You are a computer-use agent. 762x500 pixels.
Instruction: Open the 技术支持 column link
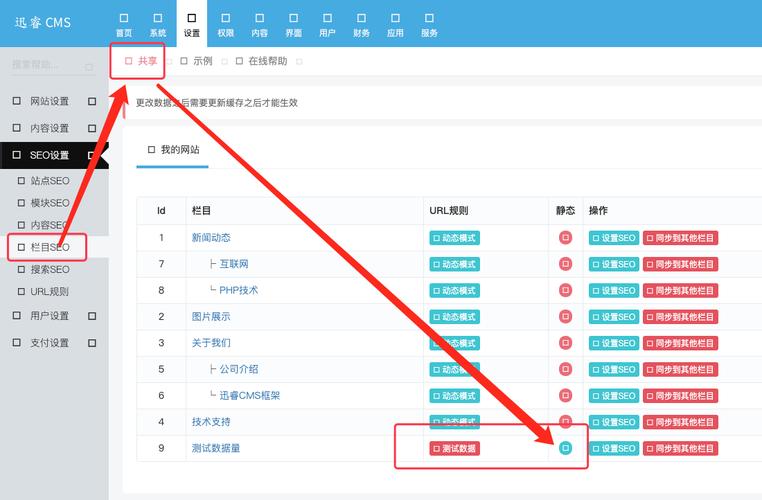[211, 422]
